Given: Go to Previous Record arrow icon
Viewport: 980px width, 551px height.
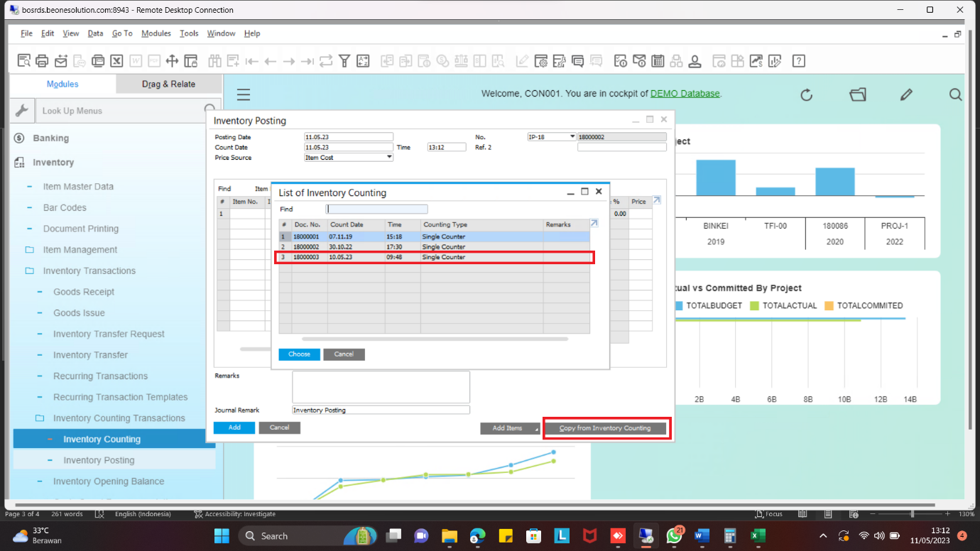Looking at the screenshot, I should pyautogui.click(x=270, y=61).
